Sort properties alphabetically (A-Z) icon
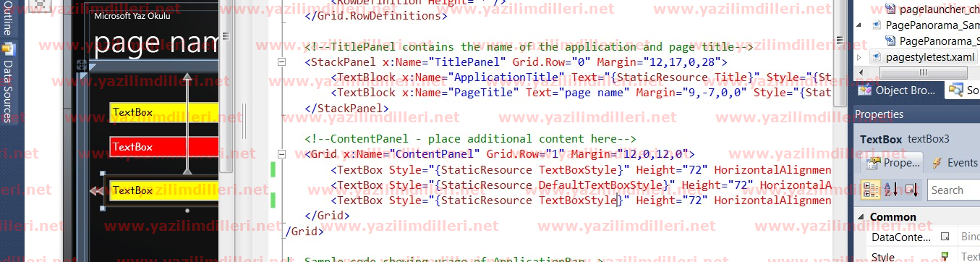The height and width of the screenshot is (262, 980). point(890,190)
